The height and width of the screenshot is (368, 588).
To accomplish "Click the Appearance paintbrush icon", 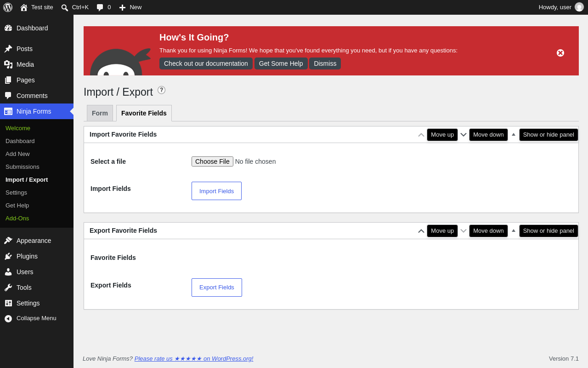I will [8, 241].
